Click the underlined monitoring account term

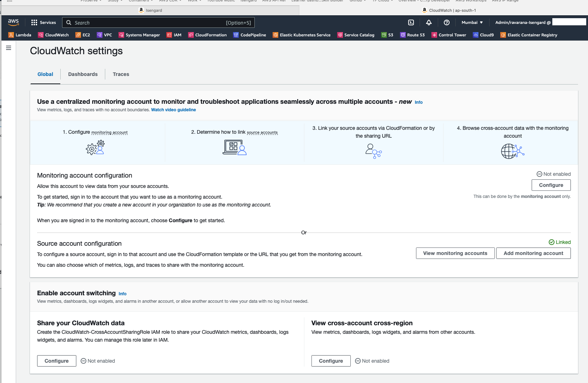pos(110,132)
